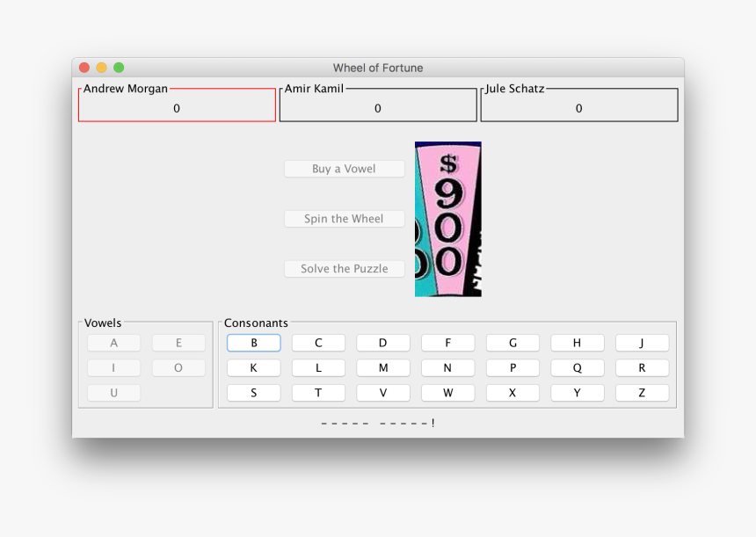The image size is (756, 537).
Task: Select consonant Z
Action: pos(642,393)
